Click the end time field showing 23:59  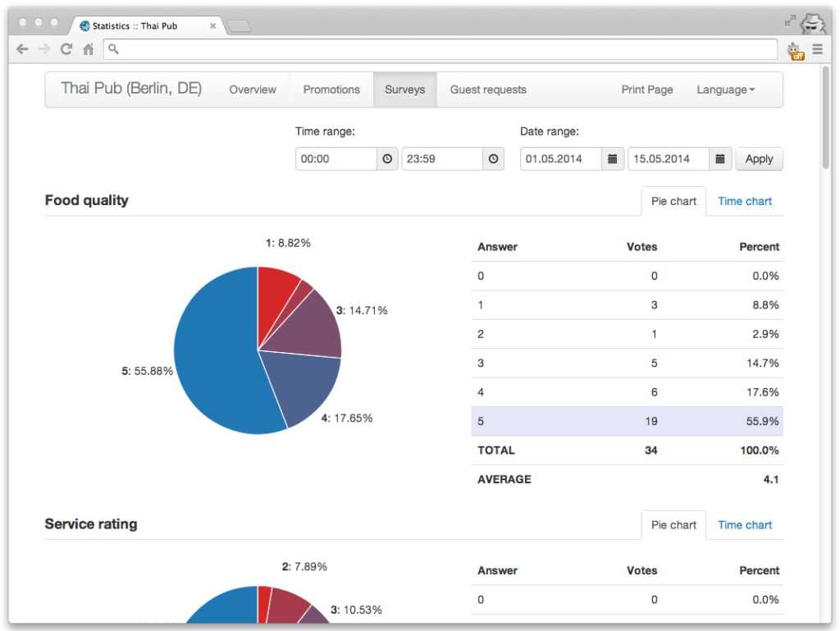coord(442,158)
